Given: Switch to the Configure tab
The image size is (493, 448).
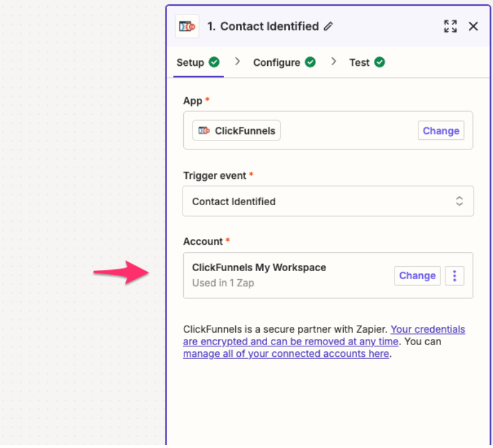Looking at the screenshot, I should pyautogui.click(x=277, y=63).
